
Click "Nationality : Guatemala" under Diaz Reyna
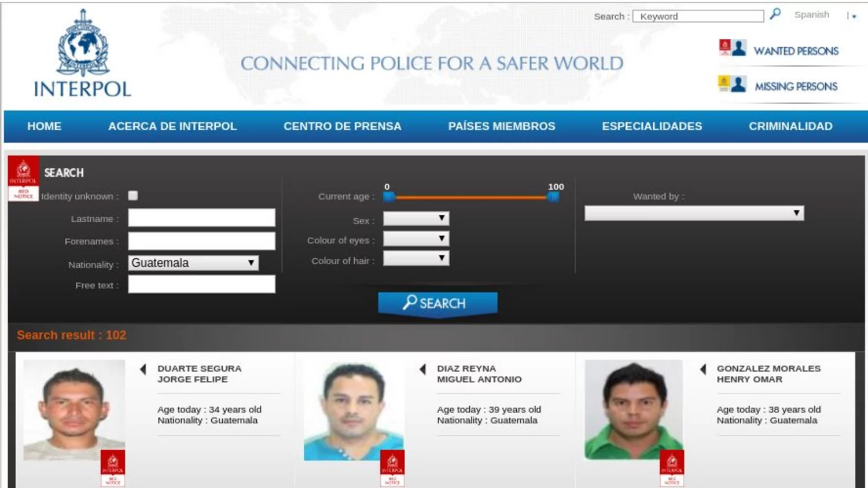[x=487, y=420]
